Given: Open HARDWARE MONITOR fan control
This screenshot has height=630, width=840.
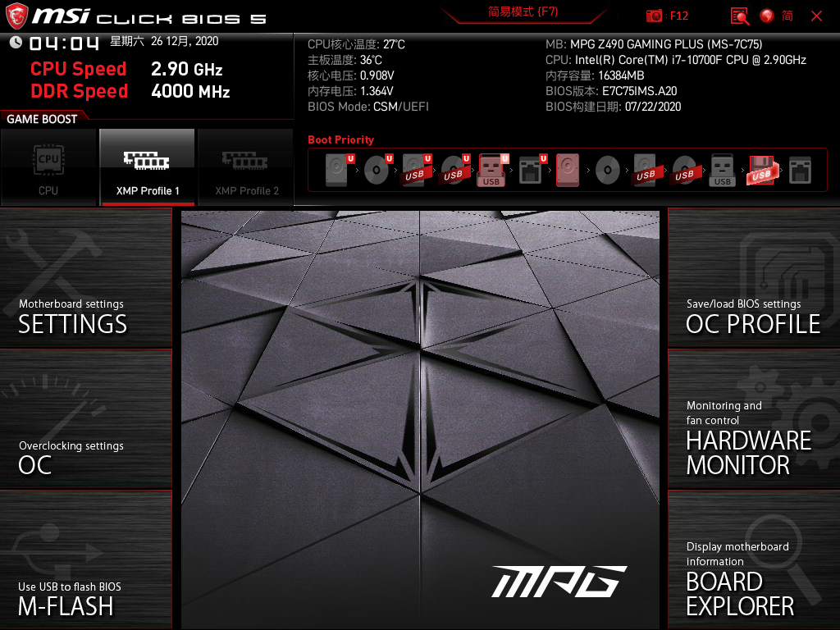Looking at the screenshot, I should coord(753,420).
